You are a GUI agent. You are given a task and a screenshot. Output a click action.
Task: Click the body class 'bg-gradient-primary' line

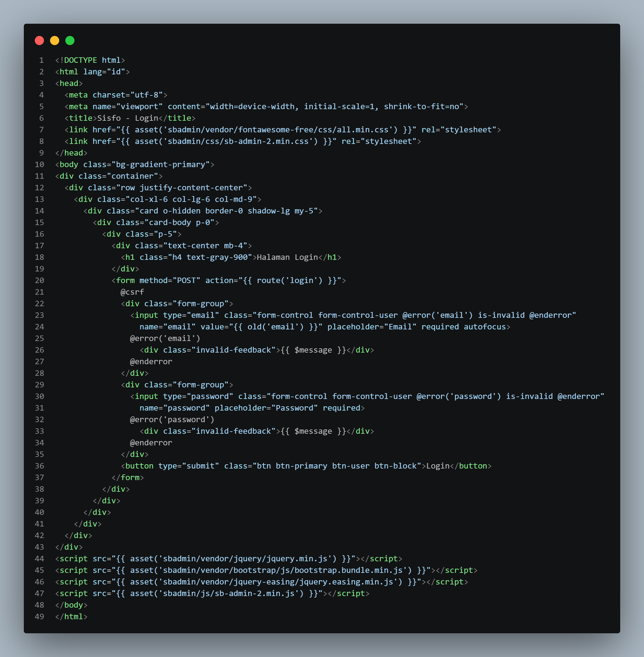click(135, 165)
